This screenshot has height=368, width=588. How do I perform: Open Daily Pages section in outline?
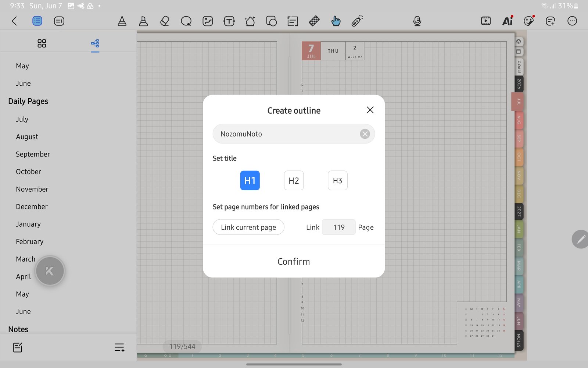click(28, 101)
